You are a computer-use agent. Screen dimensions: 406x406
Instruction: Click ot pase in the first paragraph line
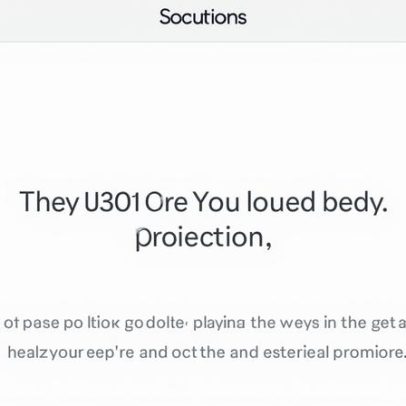(x=32, y=323)
